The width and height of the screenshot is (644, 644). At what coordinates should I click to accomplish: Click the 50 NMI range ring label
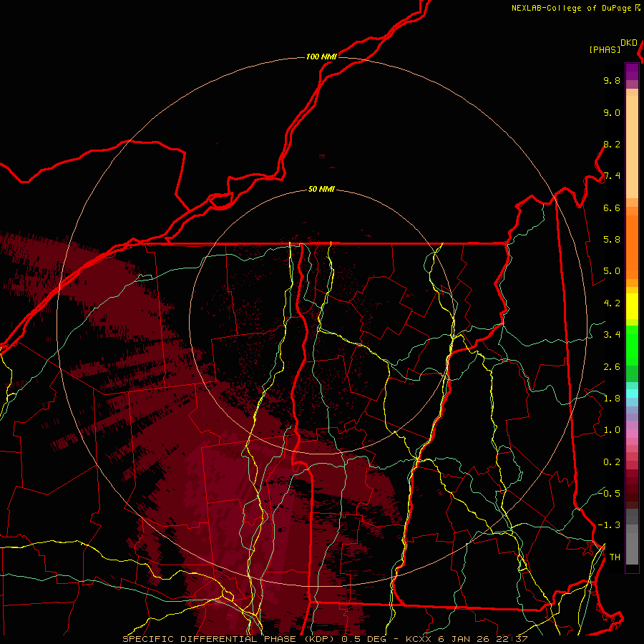[x=321, y=189]
